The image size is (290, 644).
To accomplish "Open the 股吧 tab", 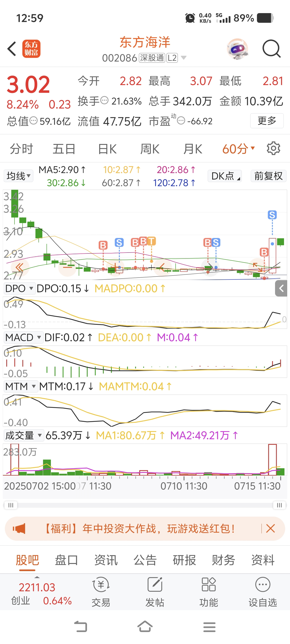I will [27, 560].
